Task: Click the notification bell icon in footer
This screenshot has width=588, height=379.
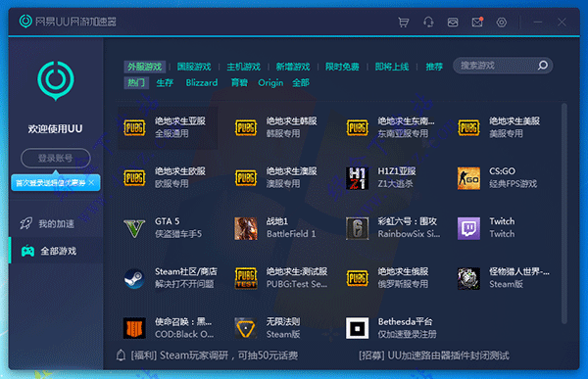Action: click(121, 355)
